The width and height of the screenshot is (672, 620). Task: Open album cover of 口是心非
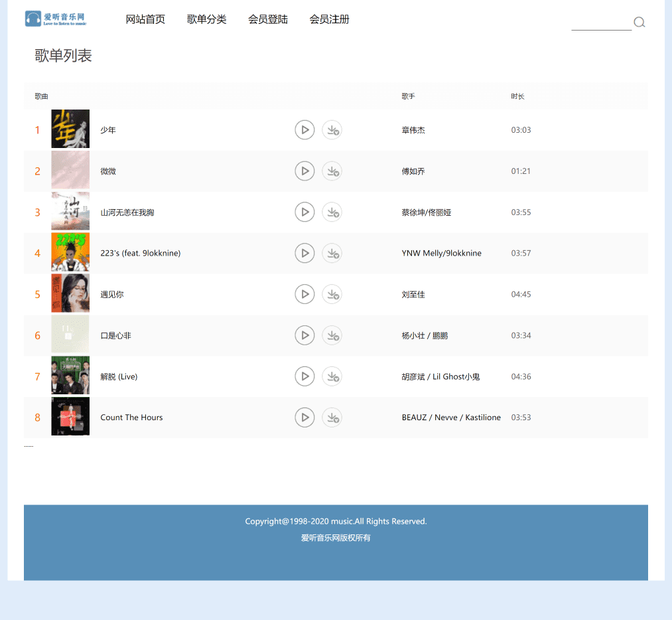[70, 334]
